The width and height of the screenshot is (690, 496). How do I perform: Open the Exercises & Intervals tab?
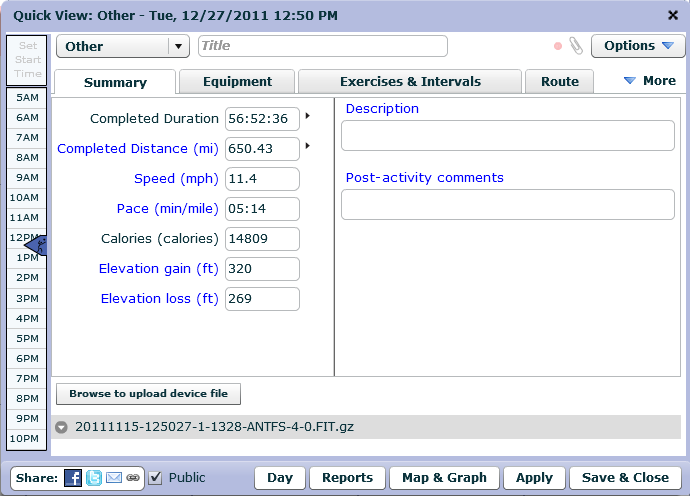410,81
